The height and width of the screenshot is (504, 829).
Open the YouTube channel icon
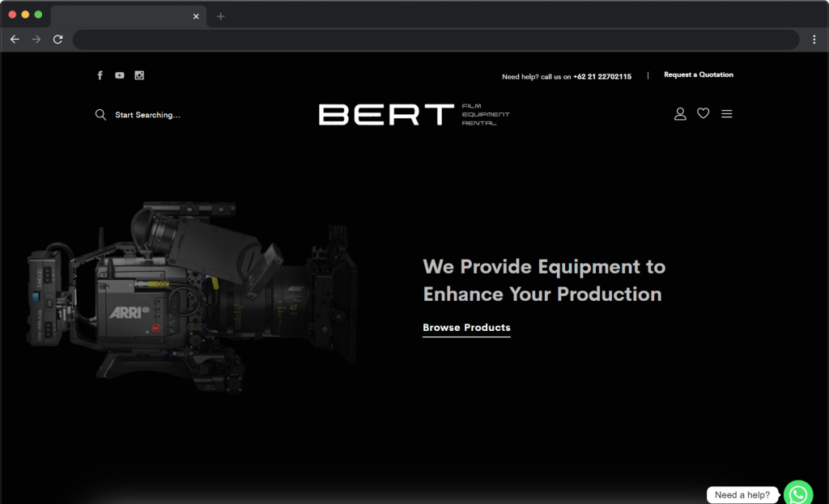pyautogui.click(x=120, y=75)
